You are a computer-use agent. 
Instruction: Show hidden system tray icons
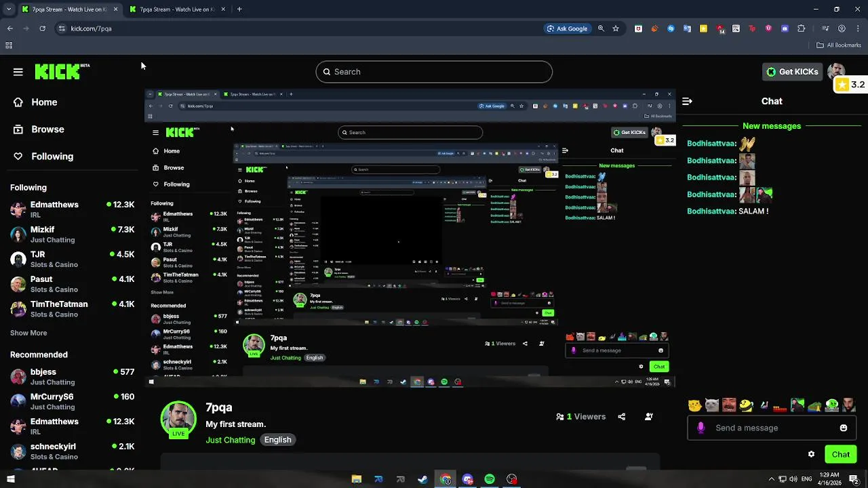772,479
